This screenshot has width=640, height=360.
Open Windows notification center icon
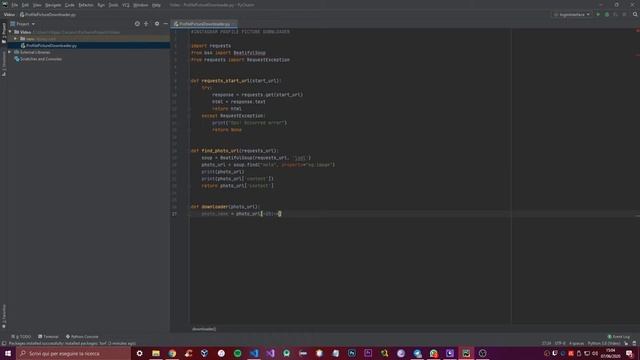click(629, 353)
